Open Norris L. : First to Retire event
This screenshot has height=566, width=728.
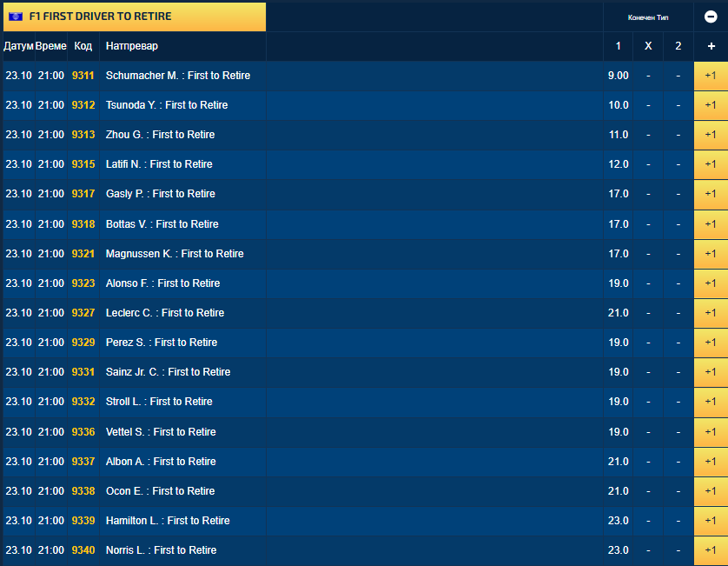point(161,550)
